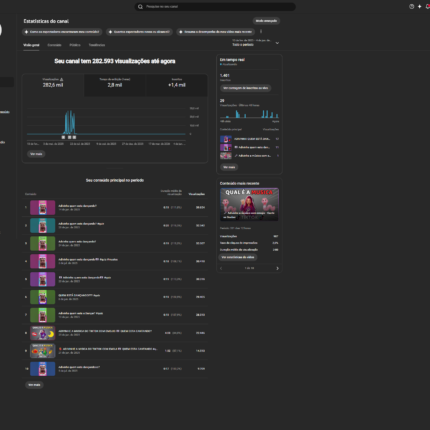The width and height of the screenshot is (430, 430).
Task: Click the search magnifier icon
Action: pos(140,7)
